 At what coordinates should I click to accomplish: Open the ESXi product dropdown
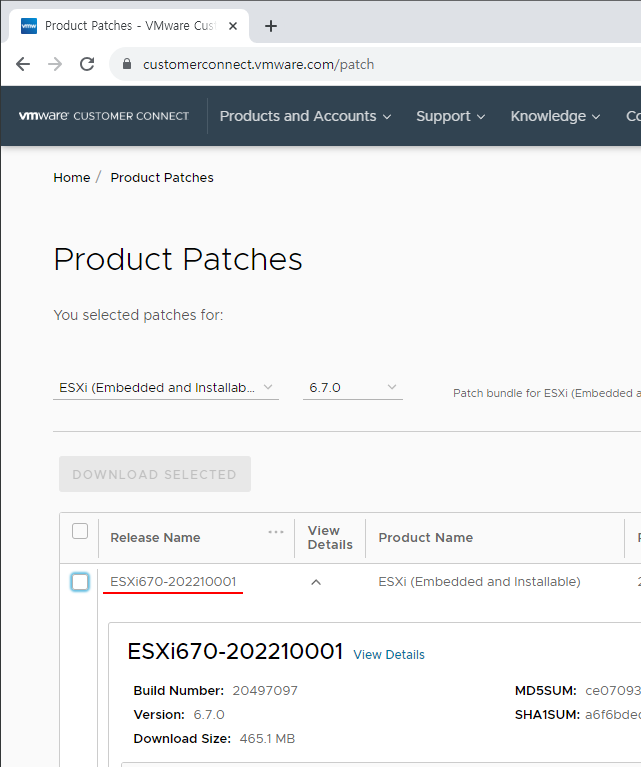(x=166, y=387)
